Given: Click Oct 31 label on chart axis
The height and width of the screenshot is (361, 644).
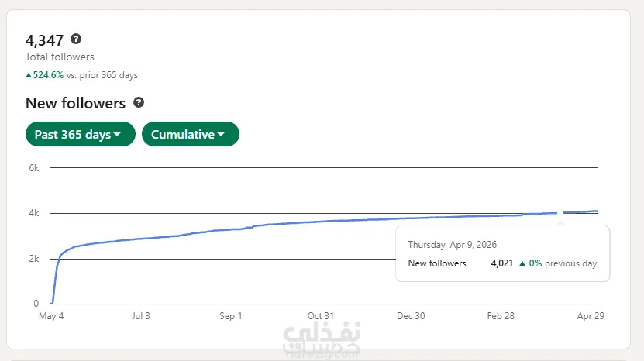Looking at the screenshot, I should pyautogui.click(x=321, y=316).
